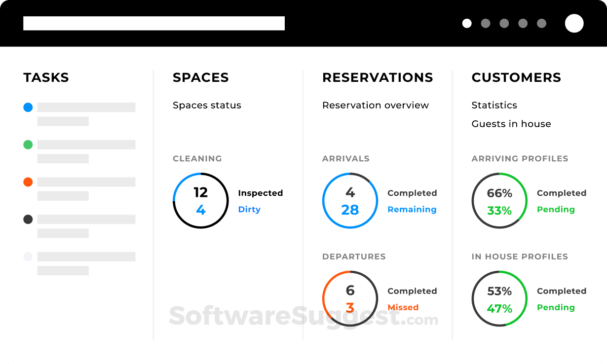Toggle the Dirty spaces filter

[x=249, y=209]
